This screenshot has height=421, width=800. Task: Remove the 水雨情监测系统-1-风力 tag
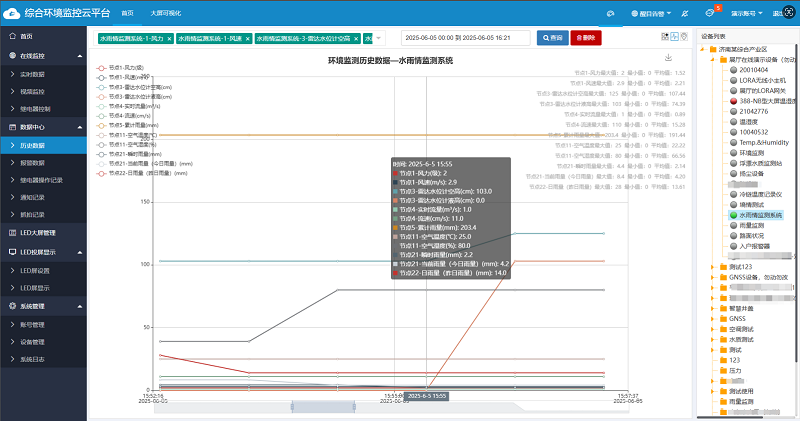(x=170, y=38)
